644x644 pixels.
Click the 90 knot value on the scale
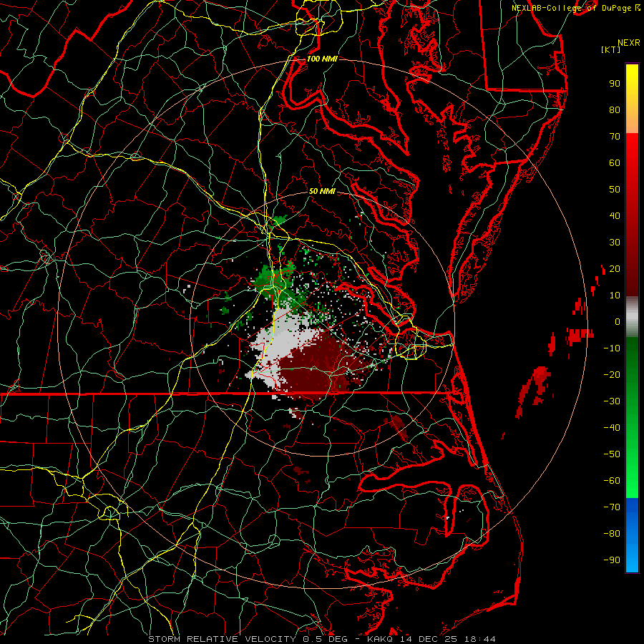coord(615,84)
